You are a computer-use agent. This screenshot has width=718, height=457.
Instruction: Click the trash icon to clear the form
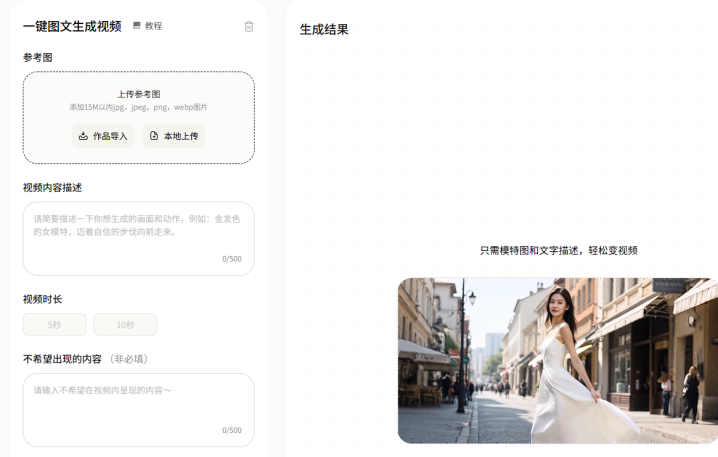[249, 26]
